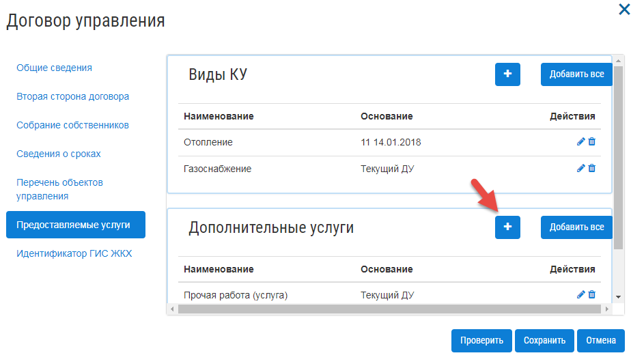The image size is (631, 364).
Task: Click Добавить все in Дополнительные услуги section
Action: click(x=576, y=227)
